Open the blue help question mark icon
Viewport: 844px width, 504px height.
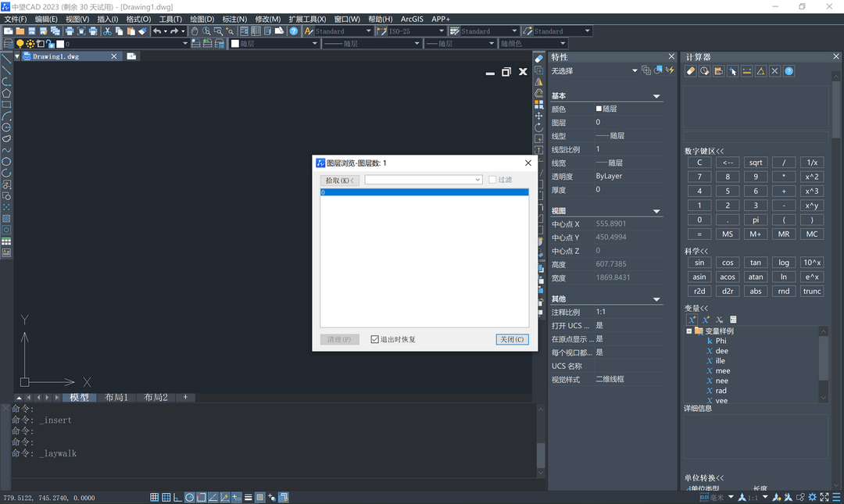[x=294, y=31]
